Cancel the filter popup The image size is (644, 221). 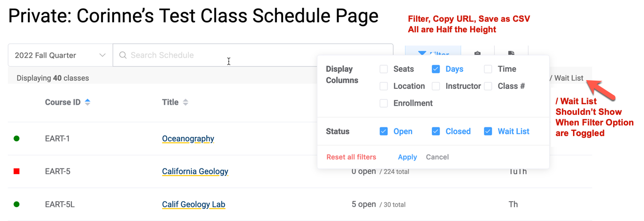pyautogui.click(x=437, y=157)
